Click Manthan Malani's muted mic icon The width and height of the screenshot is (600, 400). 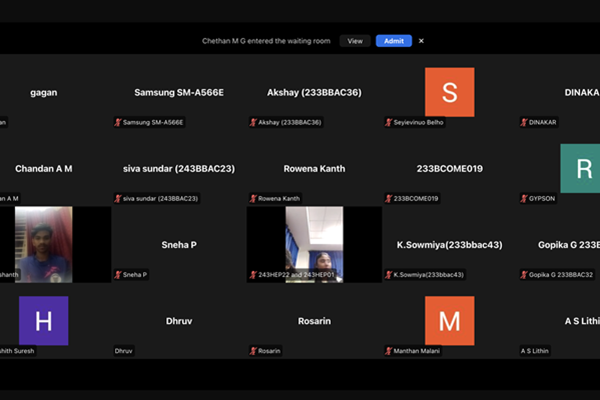tap(388, 351)
